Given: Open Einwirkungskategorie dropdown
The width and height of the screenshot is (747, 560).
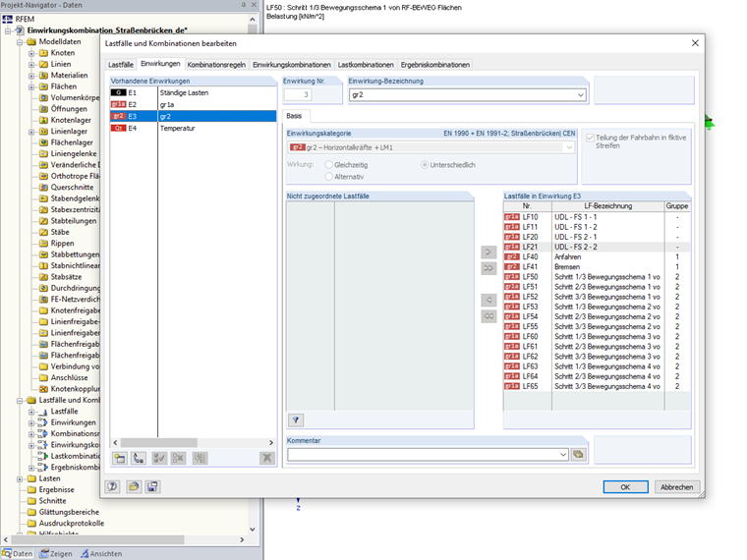Looking at the screenshot, I should [569, 147].
